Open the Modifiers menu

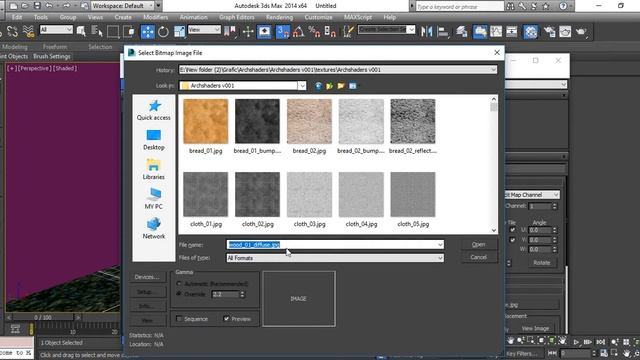point(156,17)
